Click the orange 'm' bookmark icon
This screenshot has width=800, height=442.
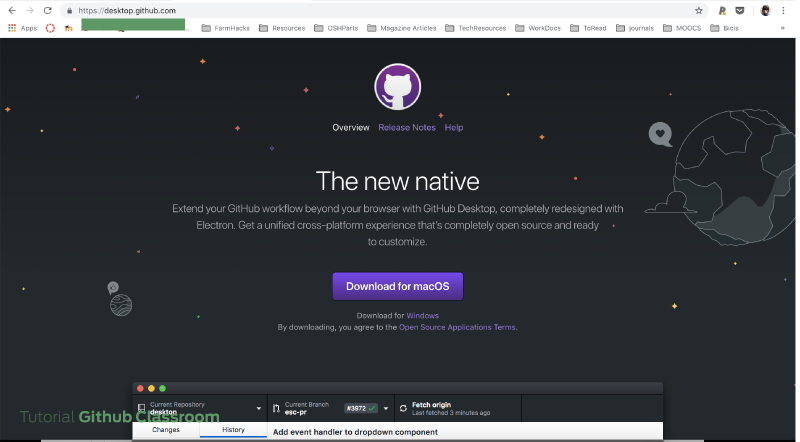coord(68,28)
